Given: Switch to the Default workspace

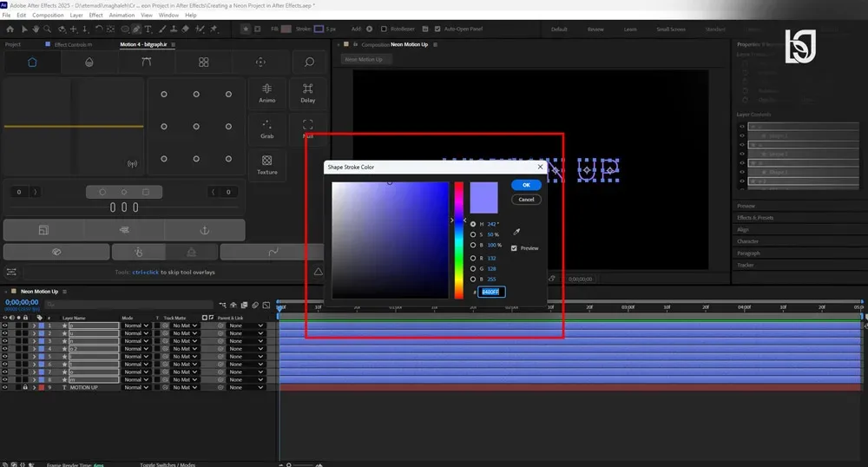Looking at the screenshot, I should tap(558, 29).
